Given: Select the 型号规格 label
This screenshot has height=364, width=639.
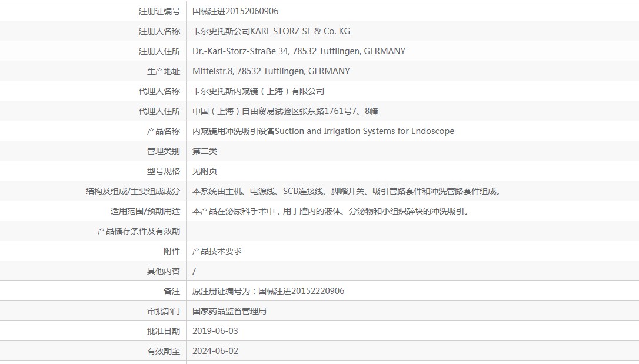Looking at the screenshot, I should click(x=164, y=171).
